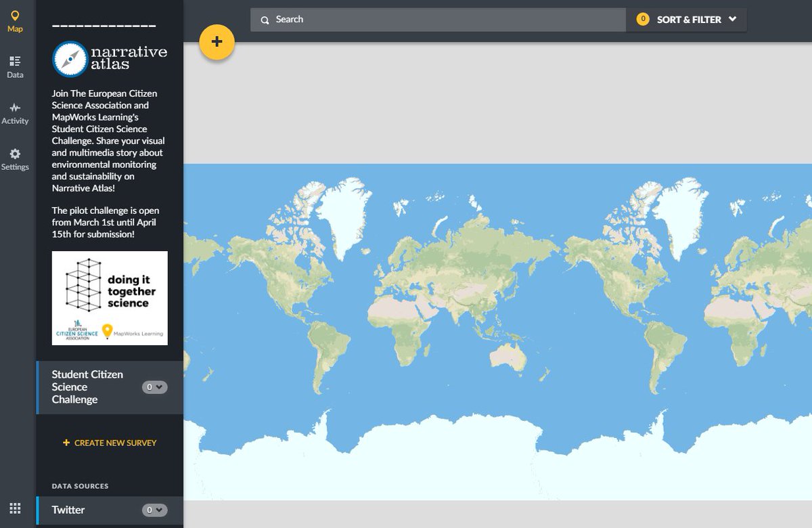Expand the Student Citizen Science Challenge count dropdown

[154, 387]
